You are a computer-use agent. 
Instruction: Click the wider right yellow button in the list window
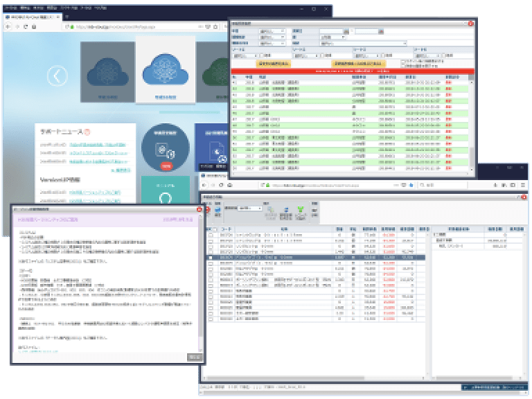359,64
